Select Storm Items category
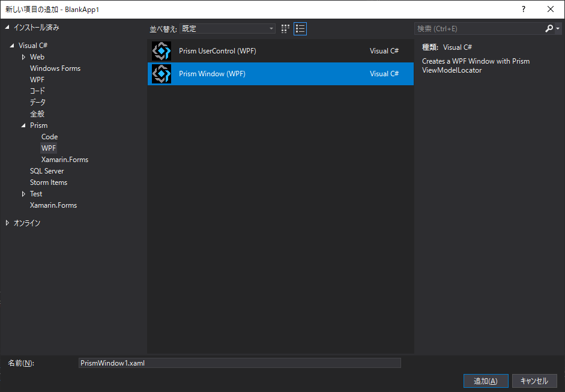This screenshot has height=392, width=565. tap(49, 182)
